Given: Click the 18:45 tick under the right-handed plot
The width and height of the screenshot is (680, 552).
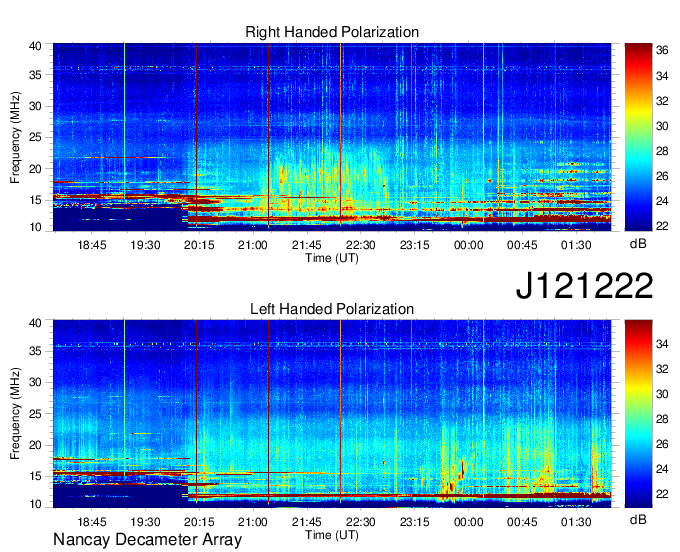Looking at the screenshot, I should point(92,245).
